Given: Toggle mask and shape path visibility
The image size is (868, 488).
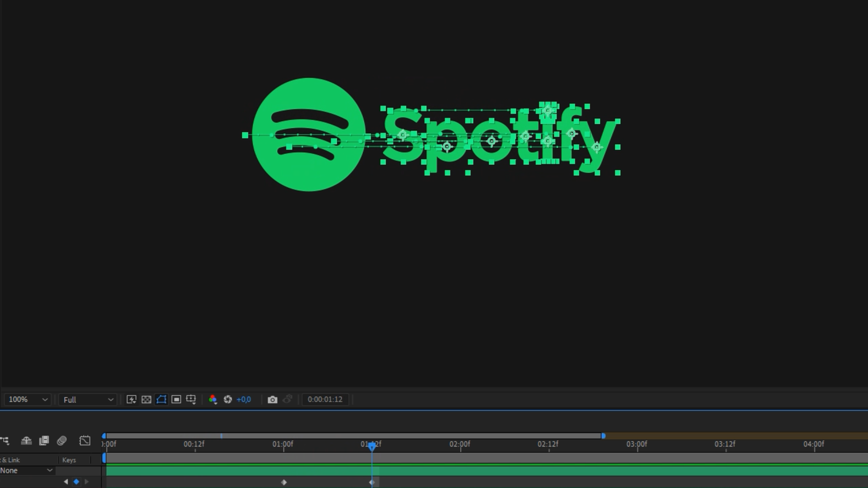Looking at the screenshot, I should coord(161,399).
